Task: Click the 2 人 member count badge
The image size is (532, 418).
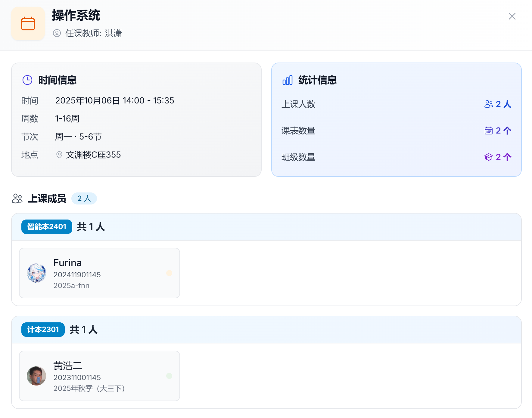Action: [84, 198]
